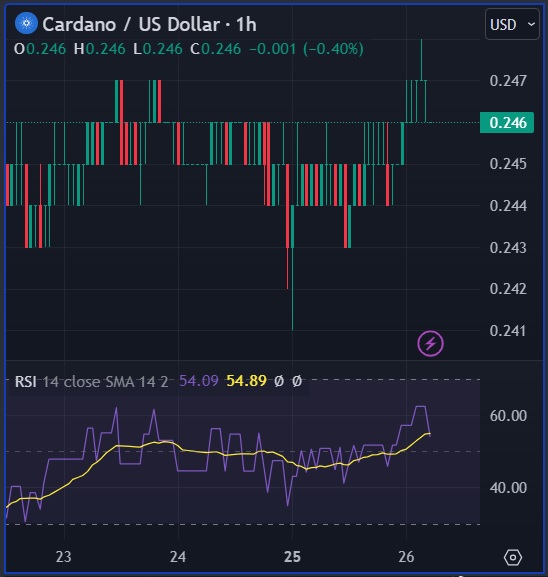Click the RSI indicator label
The height and width of the screenshot is (577, 548).
tap(26, 381)
